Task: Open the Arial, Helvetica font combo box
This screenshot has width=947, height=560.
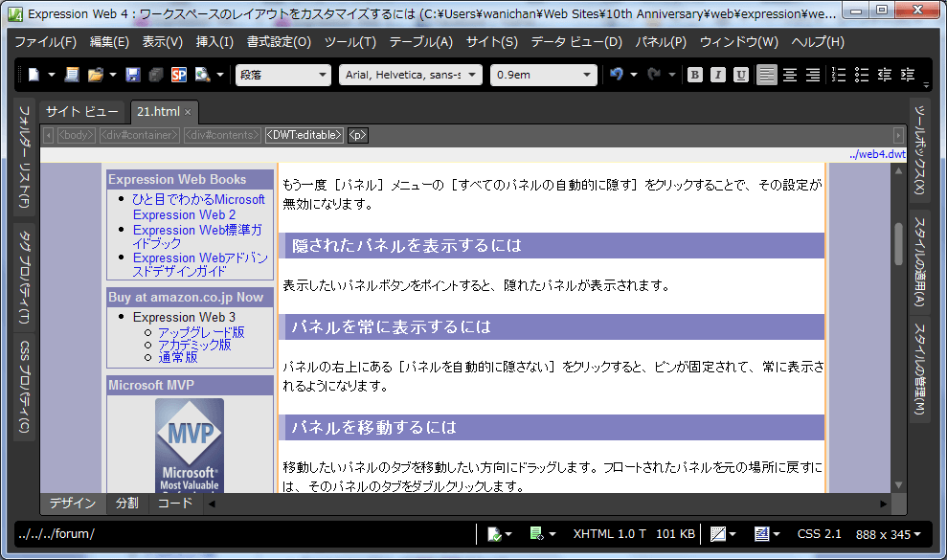Action: (x=411, y=75)
